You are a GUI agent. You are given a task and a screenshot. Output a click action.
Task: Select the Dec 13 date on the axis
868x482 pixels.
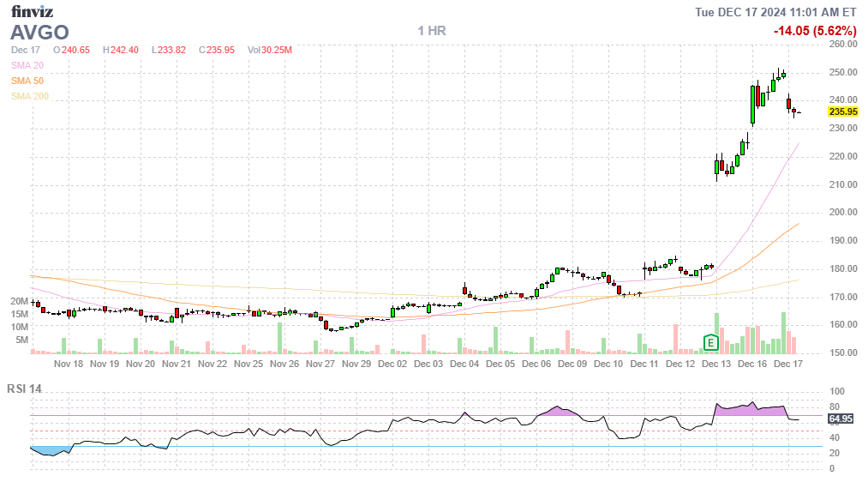coord(716,364)
